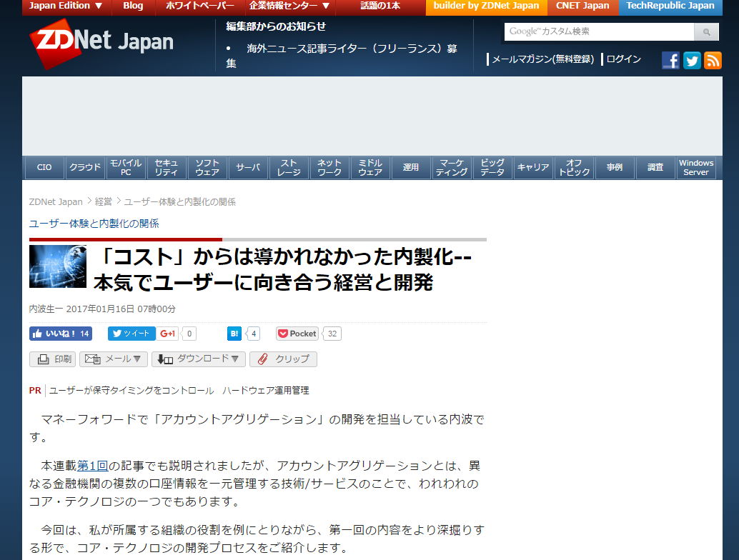
Task: Select the ソフトウェア category tab
Action: click(207, 168)
